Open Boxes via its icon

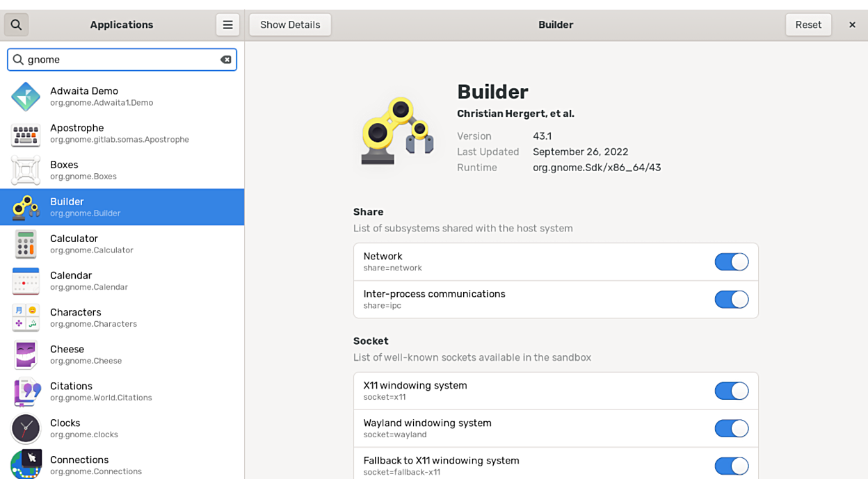click(26, 170)
